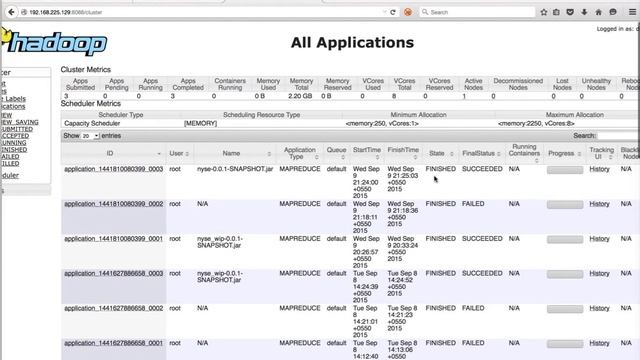Focus the browser Search box

478,12
